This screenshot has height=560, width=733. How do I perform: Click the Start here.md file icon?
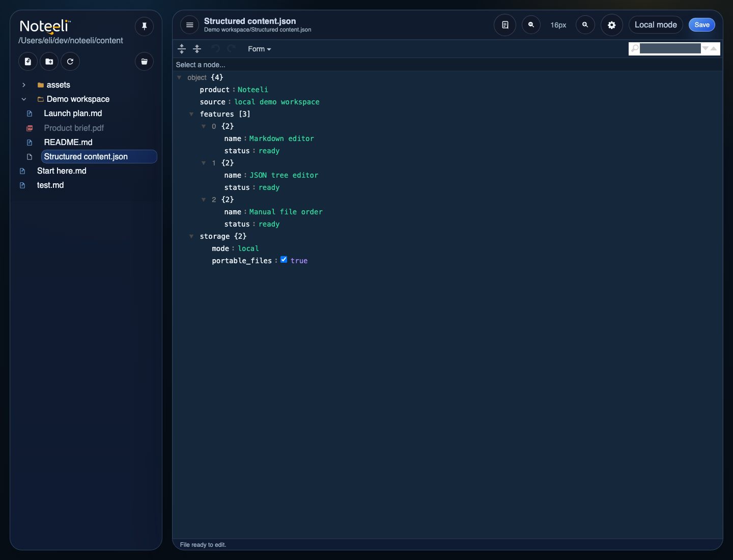pos(22,171)
